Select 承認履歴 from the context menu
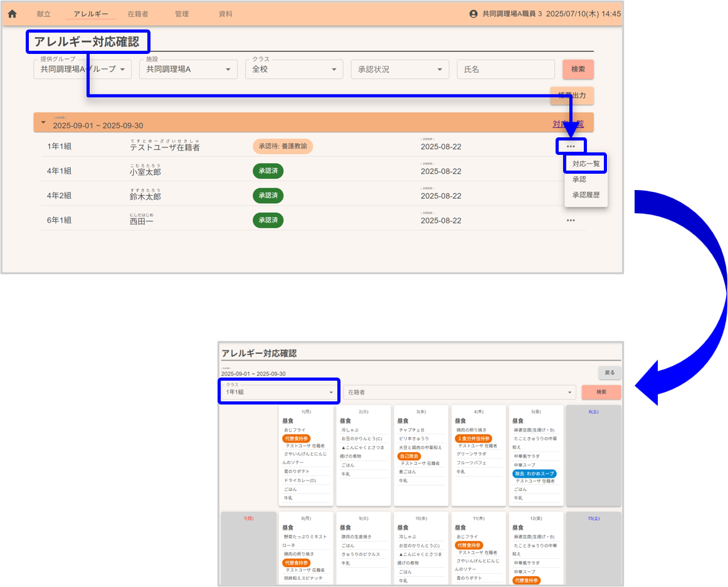The image size is (728, 587). 586,195
